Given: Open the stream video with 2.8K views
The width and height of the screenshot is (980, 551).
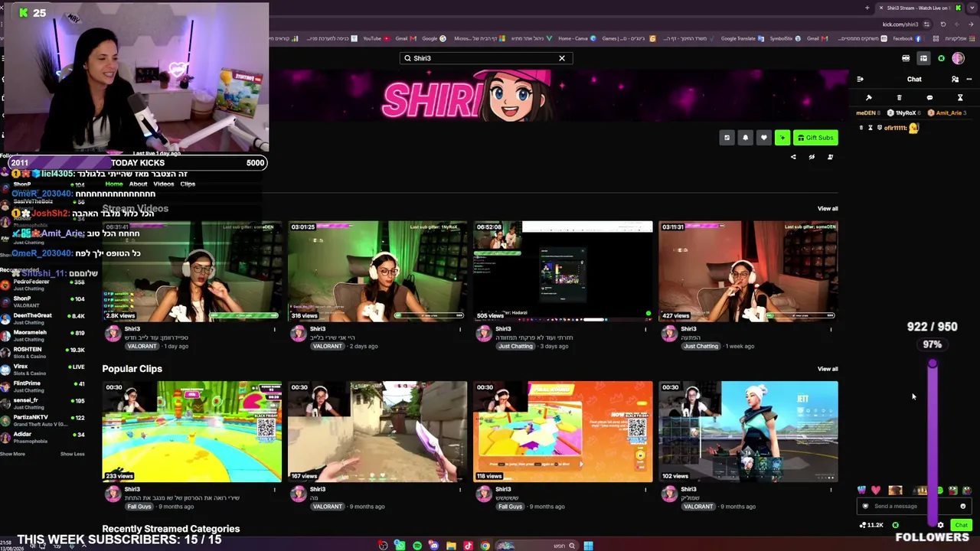Looking at the screenshot, I should pos(192,271).
